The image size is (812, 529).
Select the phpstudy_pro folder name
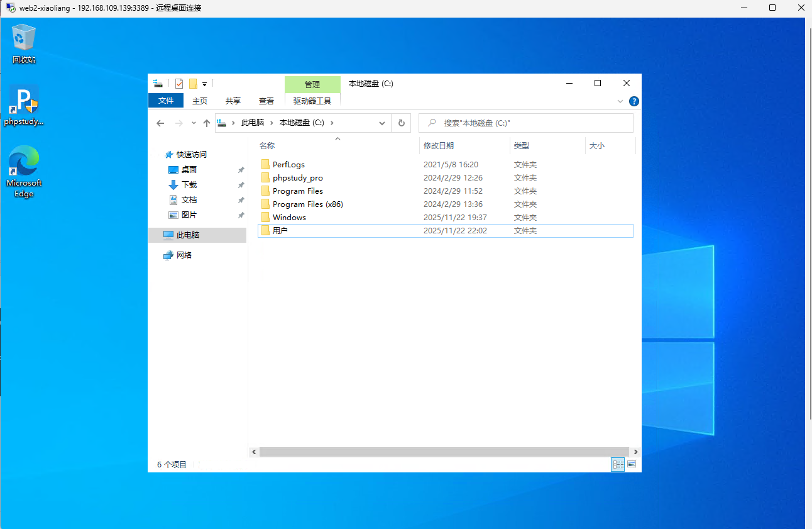tap(298, 178)
